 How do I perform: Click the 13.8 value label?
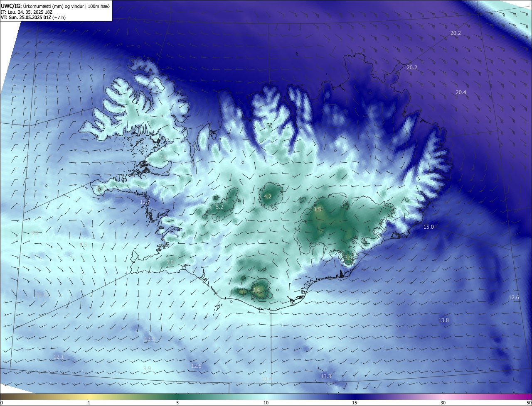[x=443, y=320]
